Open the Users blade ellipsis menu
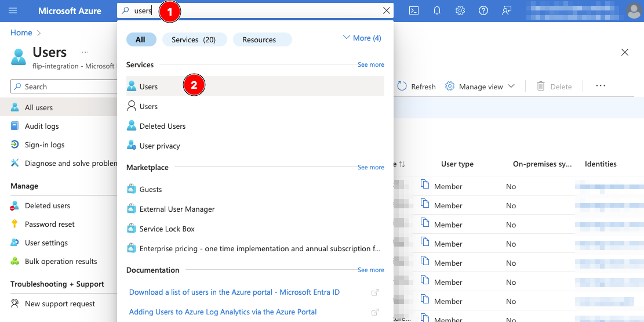The width and height of the screenshot is (644, 322). 85,52
